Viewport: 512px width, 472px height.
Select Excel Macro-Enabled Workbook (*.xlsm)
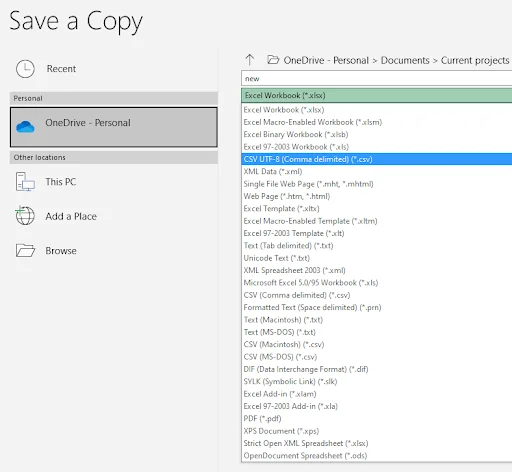(x=377, y=122)
